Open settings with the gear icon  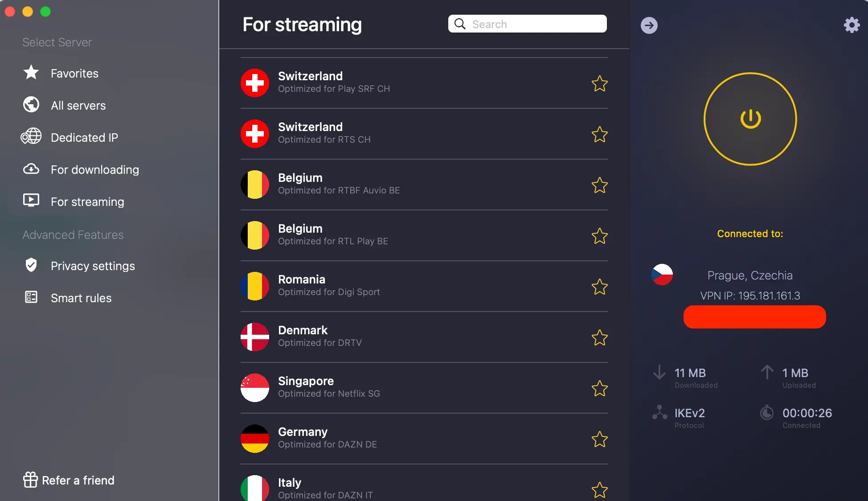coord(852,25)
